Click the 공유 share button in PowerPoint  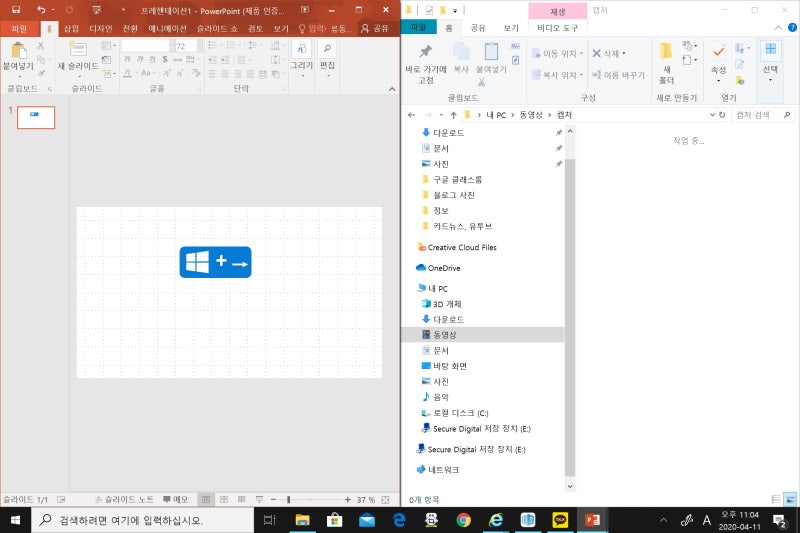(375, 29)
